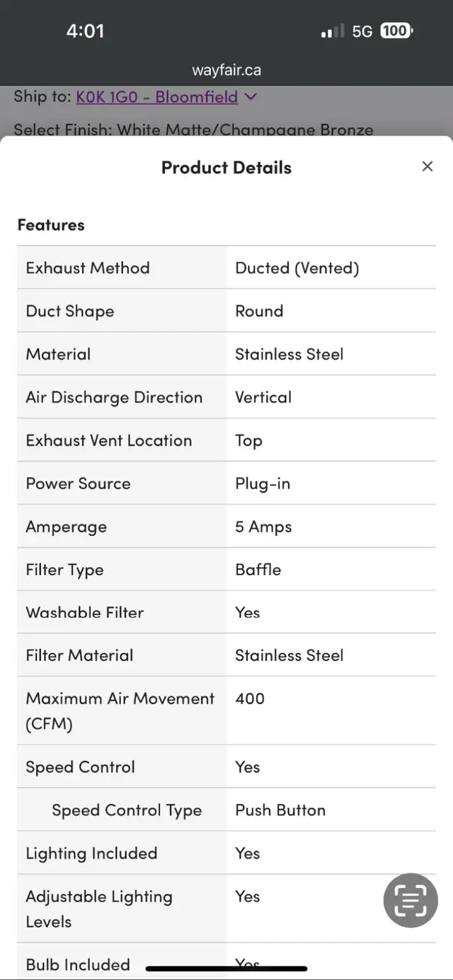Tap the wayfair.ca address bar
The height and width of the screenshot is (980, 453).
point(226,70)
